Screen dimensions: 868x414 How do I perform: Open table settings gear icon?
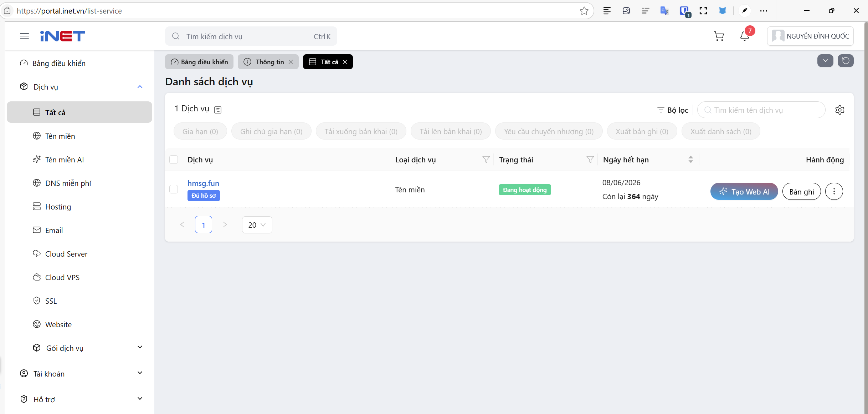[x=839, y=110]
